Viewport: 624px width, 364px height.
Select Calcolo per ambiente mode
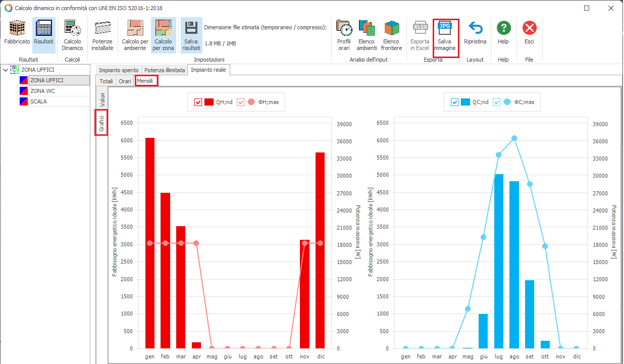point(135,34)
